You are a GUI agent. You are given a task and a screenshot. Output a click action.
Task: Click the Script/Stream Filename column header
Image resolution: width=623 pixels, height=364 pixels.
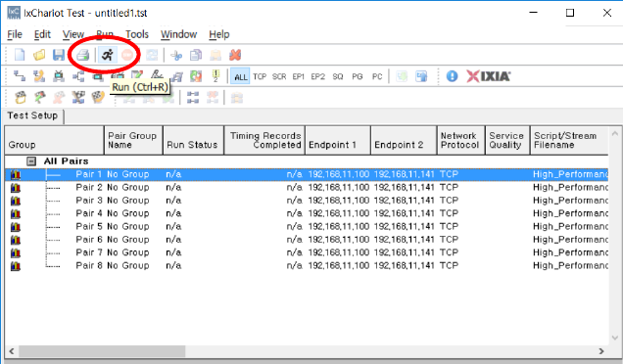coord(569,141)
